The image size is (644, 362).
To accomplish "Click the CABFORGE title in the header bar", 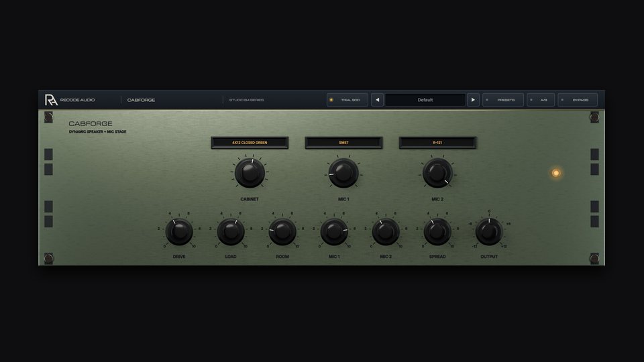I will pos(141,100).
